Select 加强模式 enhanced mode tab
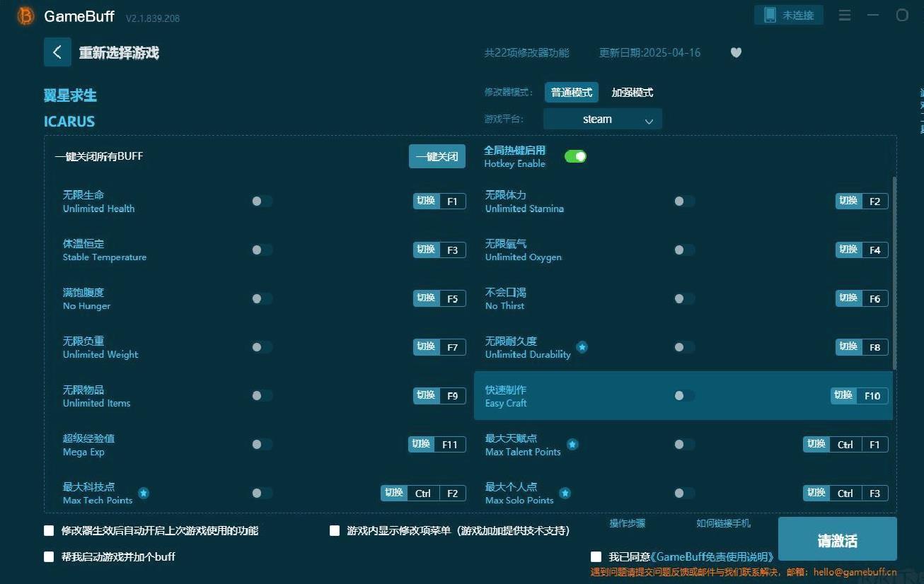This screenshot has height=584, width=924. coord(633,93)
